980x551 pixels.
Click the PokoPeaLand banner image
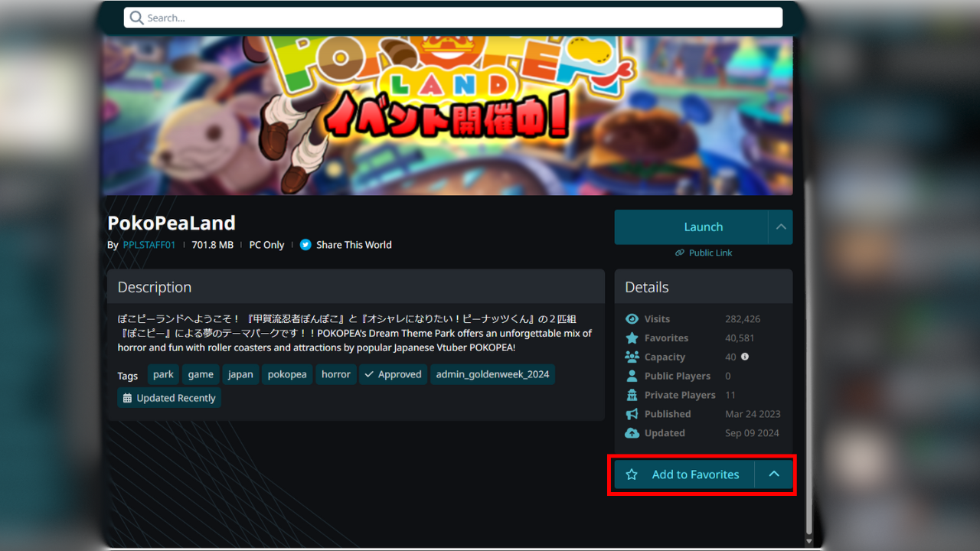tap(447, 115)
